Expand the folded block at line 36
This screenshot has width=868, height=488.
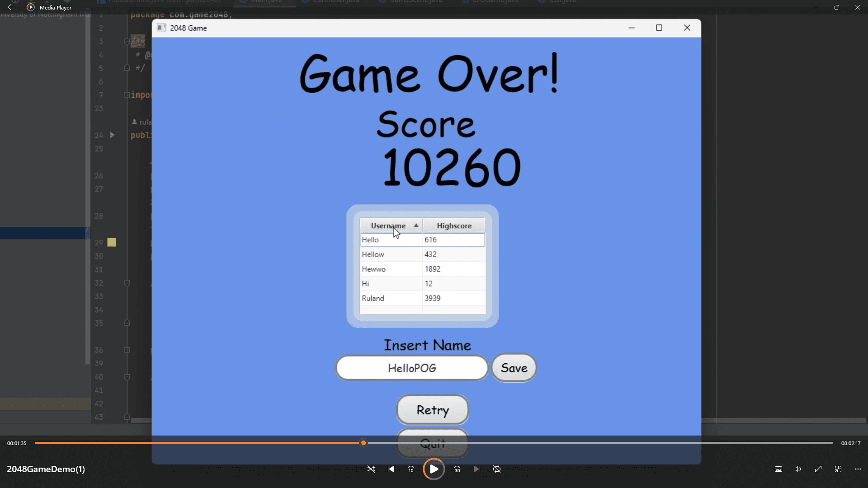click(127, 350)
